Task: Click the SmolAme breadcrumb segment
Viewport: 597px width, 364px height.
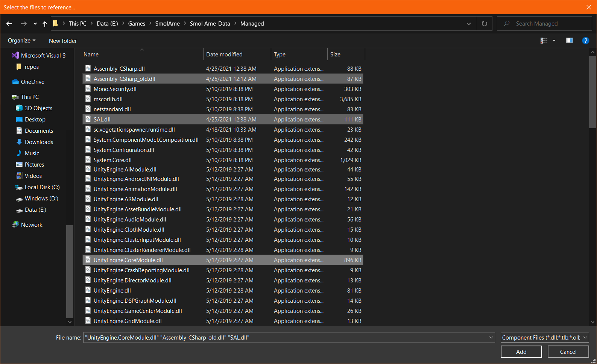Action: [167, 24]
